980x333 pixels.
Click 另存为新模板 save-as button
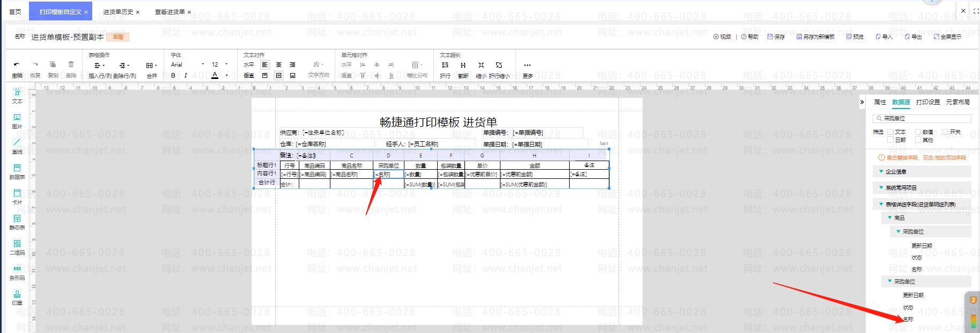[x=815, y=37]
